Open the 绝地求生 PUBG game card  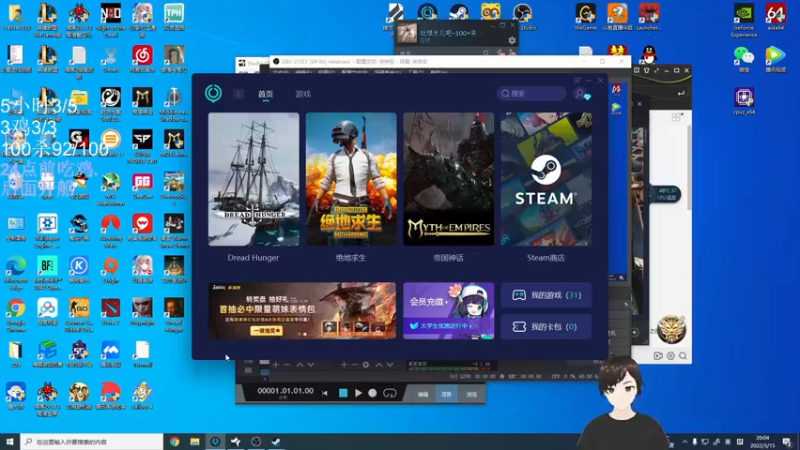tap(351, 179)
